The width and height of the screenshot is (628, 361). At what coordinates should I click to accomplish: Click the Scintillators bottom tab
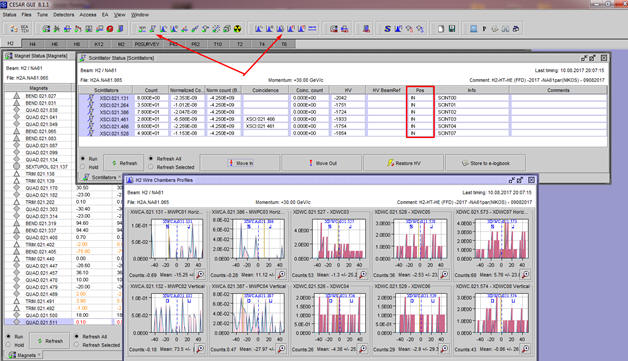click(100, 177)
